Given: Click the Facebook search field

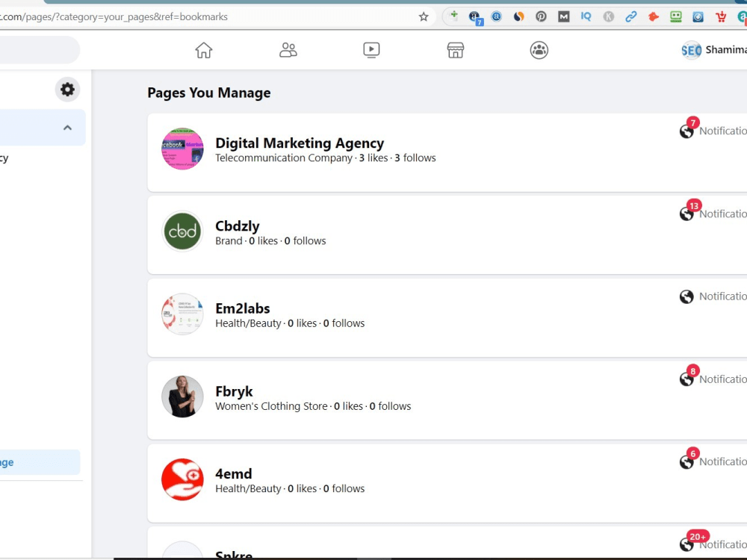Looking at the screenshot, I should coord(40,50).
